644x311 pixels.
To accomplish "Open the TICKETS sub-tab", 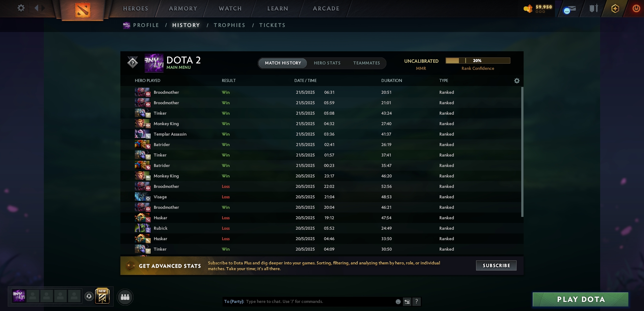I will tap(272, 25).
